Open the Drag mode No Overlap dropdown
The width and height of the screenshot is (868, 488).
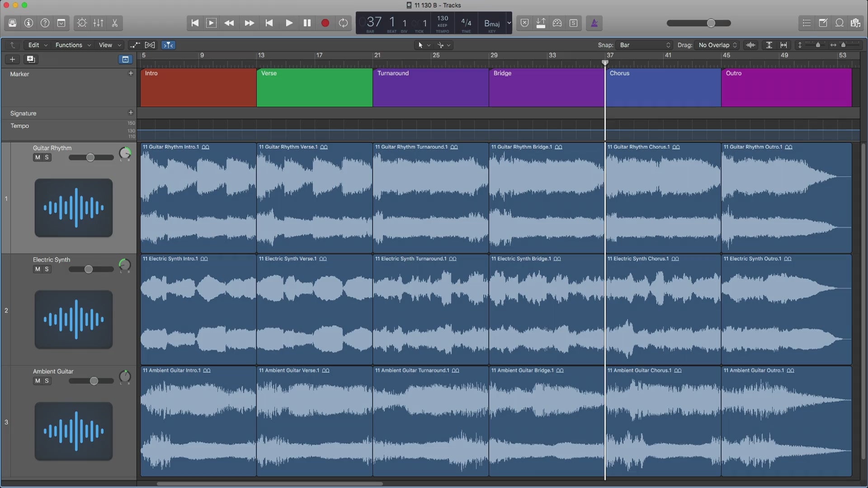pyautogui.click(x=717, y=45)
